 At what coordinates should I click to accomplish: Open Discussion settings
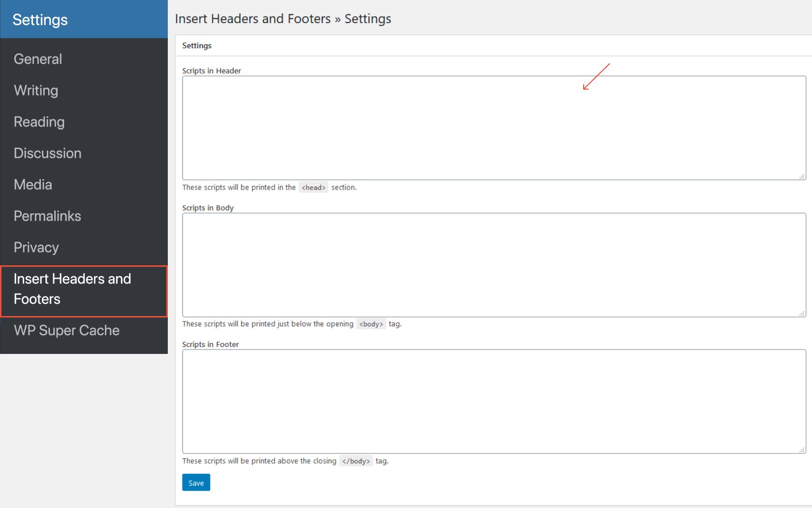pyautogui.click(x=47, y=153)
